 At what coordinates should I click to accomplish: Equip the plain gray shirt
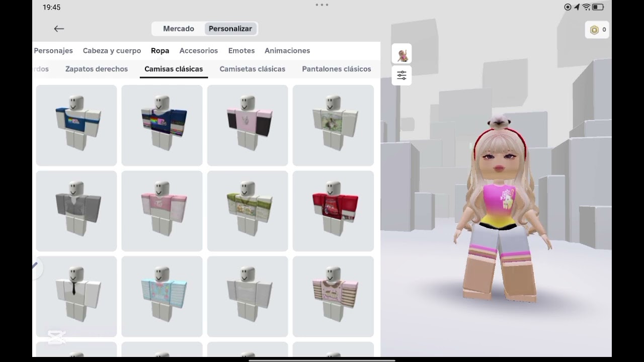tap(76, 211)
